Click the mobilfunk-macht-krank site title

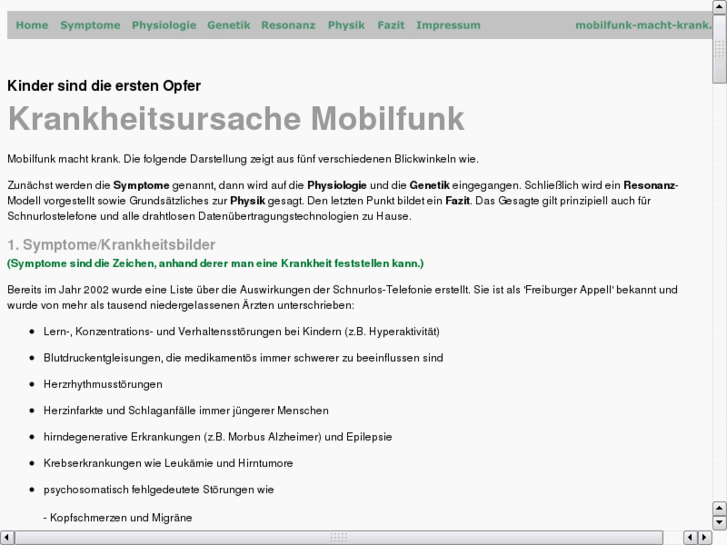click(643, 25)
